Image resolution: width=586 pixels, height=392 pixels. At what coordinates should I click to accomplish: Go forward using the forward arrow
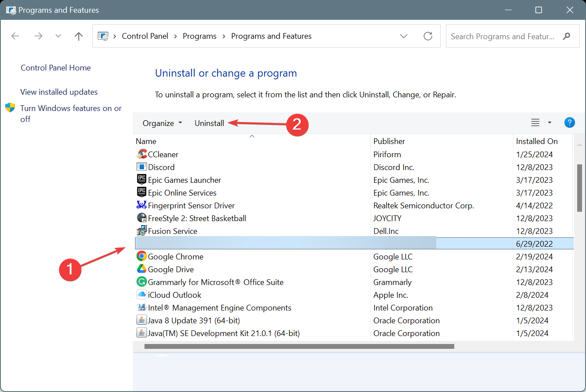coord(38,36)
